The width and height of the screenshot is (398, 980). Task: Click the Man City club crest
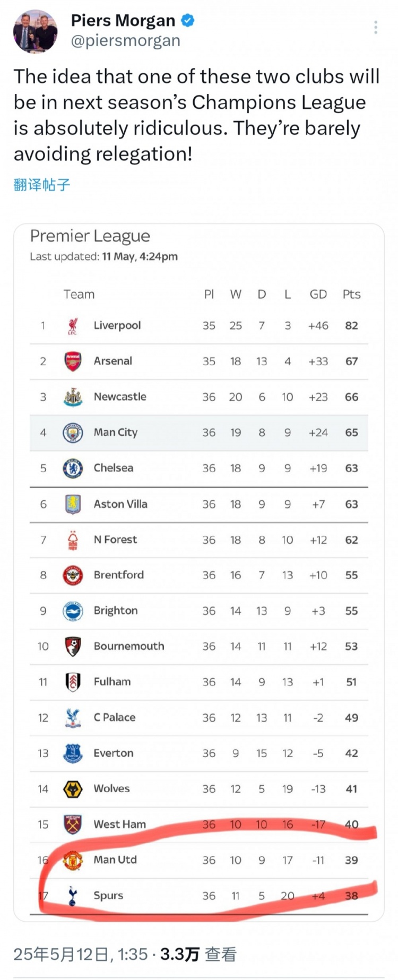coord(73,432)
